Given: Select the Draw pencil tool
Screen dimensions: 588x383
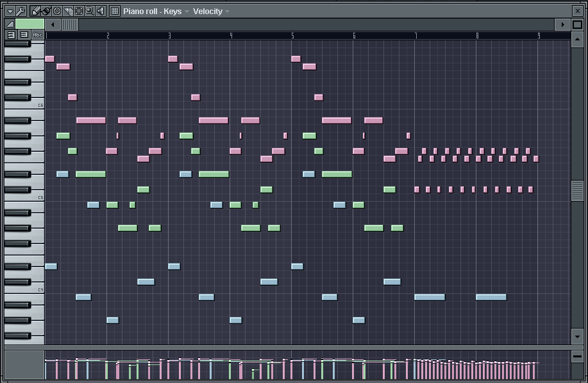Looking at the screenshot, I should pos(36,11).
